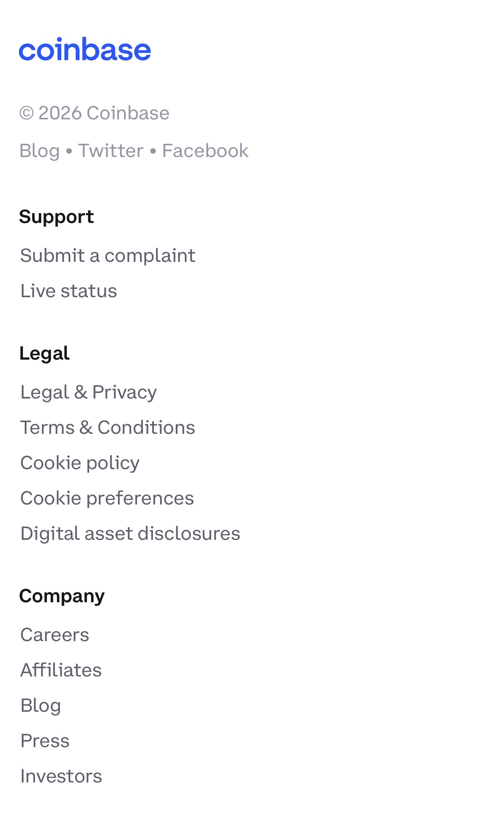This screenshot has height=839, width=504.
Task: Check the Live status page
Action: point(69,291)
